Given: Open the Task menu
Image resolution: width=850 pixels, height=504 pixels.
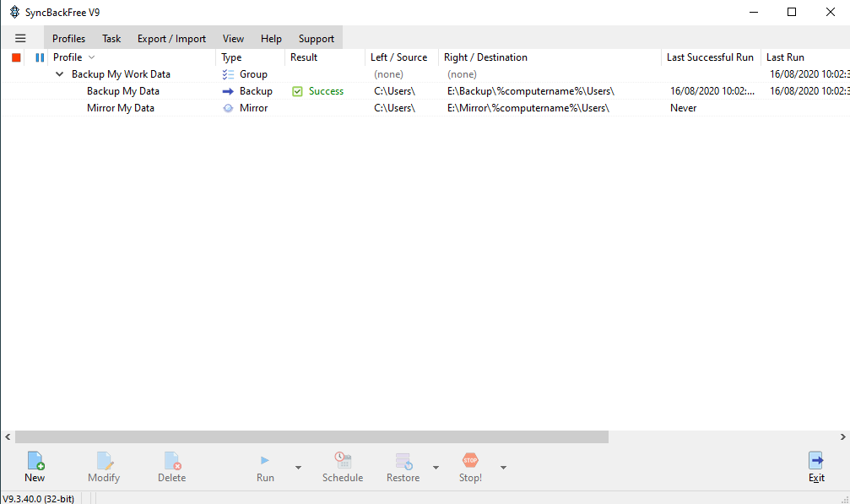Looking at the screenshot, I should coord(111,39).
